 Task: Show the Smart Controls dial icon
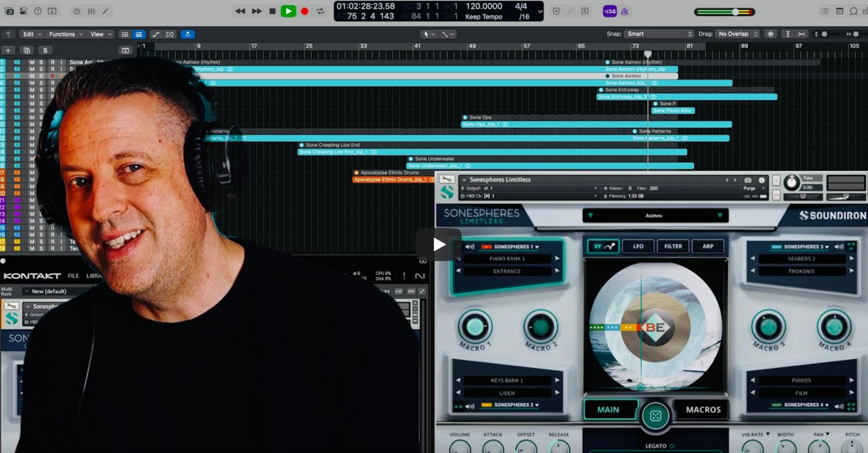tap(77, 11)
